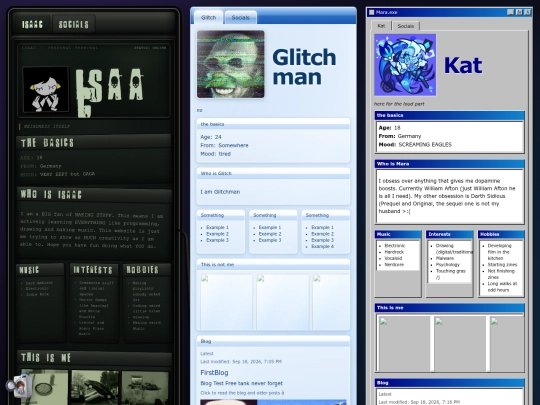Click the Mara.exe title bar window icon
This screenshot has height=405, width=540.
371,12
